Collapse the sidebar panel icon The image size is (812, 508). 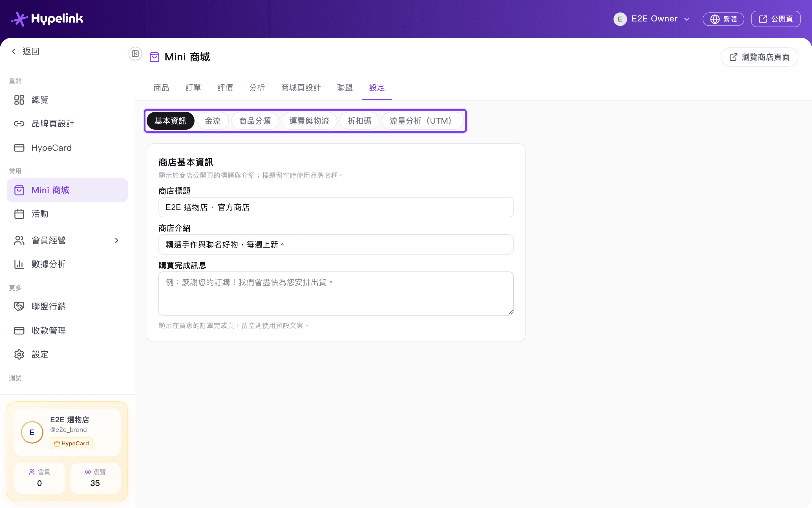[135, 54]
